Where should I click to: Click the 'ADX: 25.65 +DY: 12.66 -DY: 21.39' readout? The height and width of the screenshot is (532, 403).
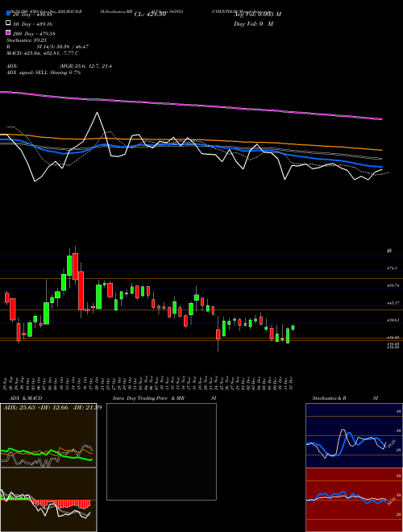(x=52, y=408)
